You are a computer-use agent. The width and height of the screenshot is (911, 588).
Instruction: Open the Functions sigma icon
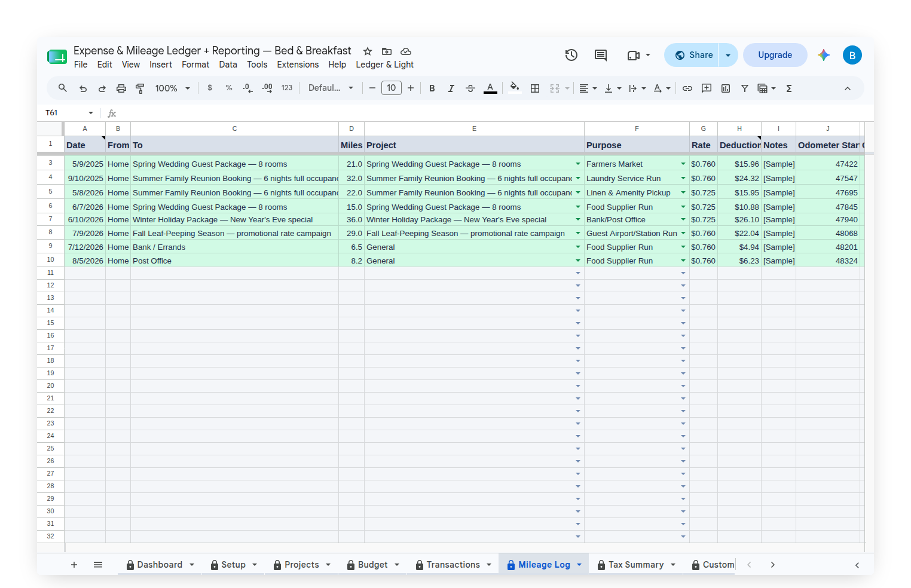tap(789, 88)
